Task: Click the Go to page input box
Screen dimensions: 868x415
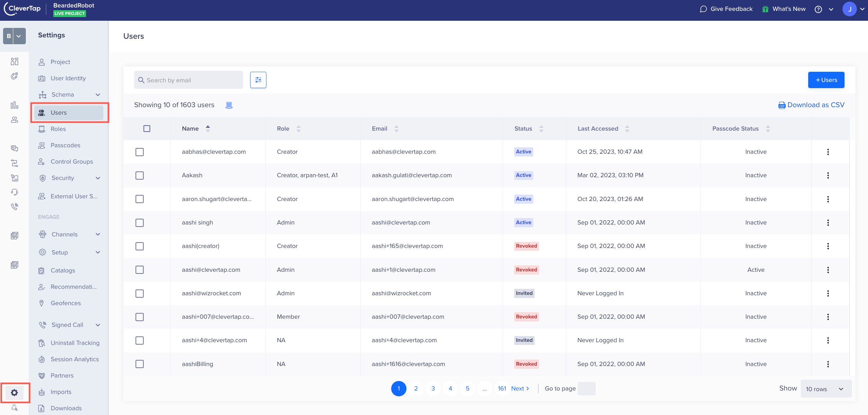Action: point(587,388)
